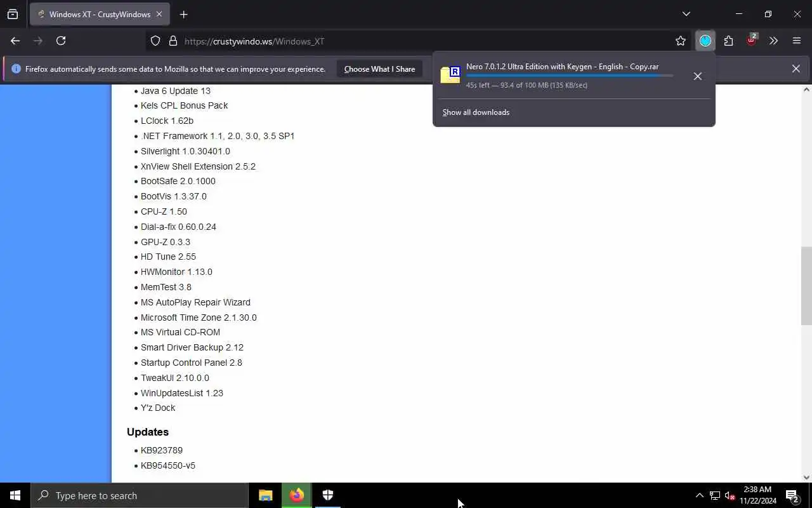Screen dimensions: 812x508
Task: Click KB923789 update entry
Action: point(161,450)
